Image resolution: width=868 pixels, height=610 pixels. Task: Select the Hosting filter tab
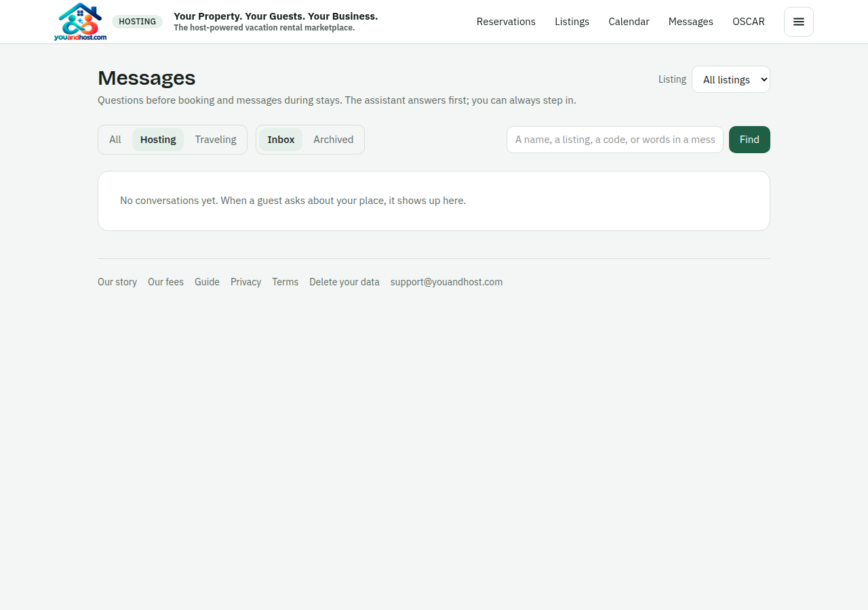tap(158, 140)
